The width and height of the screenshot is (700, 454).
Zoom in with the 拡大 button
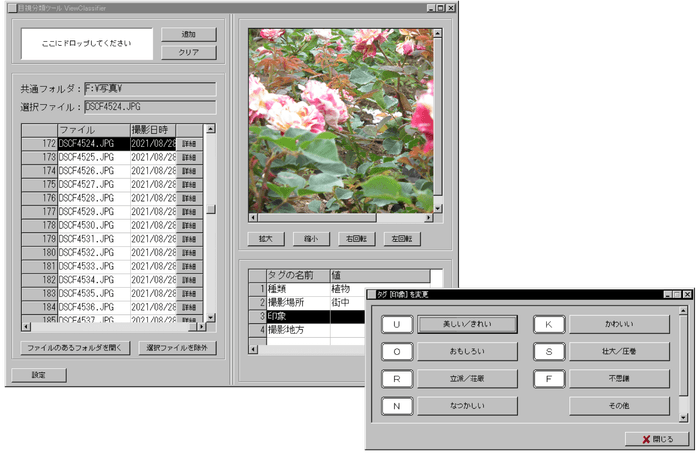coord(266,239)
